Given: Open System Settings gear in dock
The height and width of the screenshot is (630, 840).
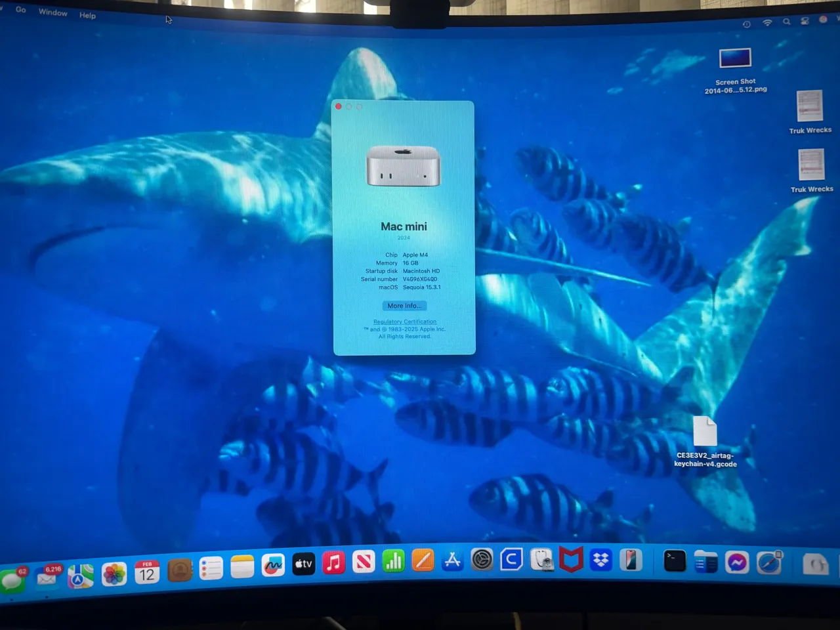Looking at the screenshot, I should tap(482, 560).
